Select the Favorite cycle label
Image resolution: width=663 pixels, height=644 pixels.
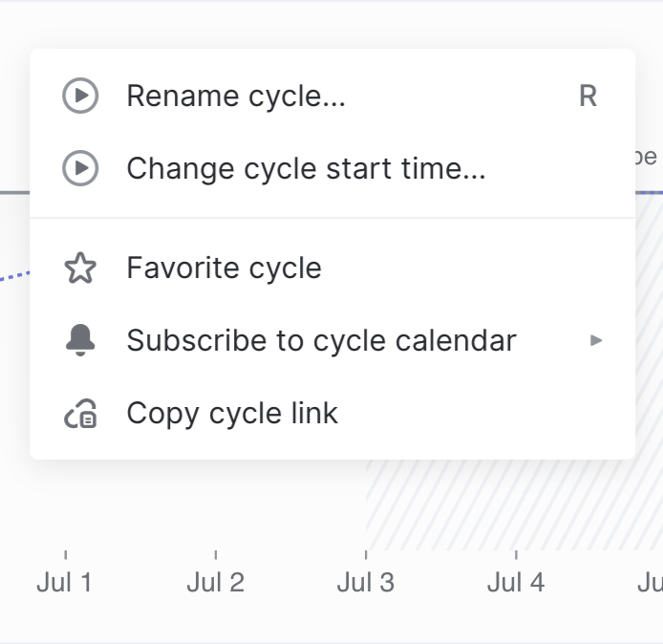click(x=224, y=268)
